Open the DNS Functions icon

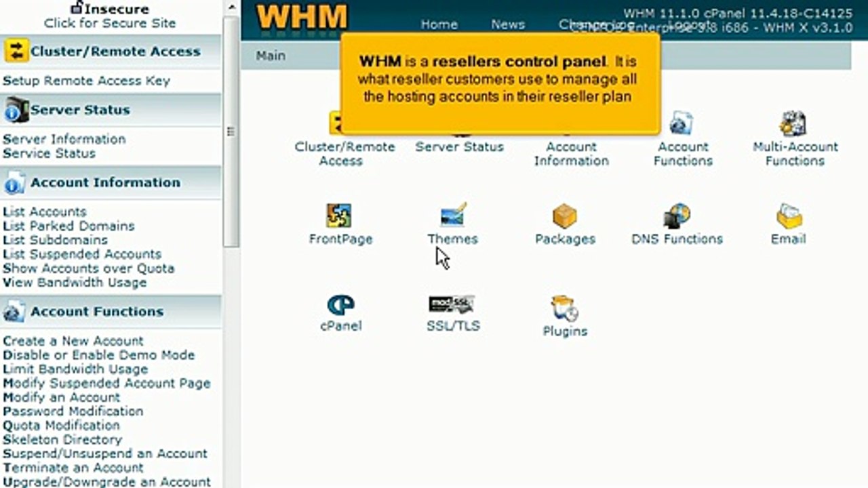(677, 216)
